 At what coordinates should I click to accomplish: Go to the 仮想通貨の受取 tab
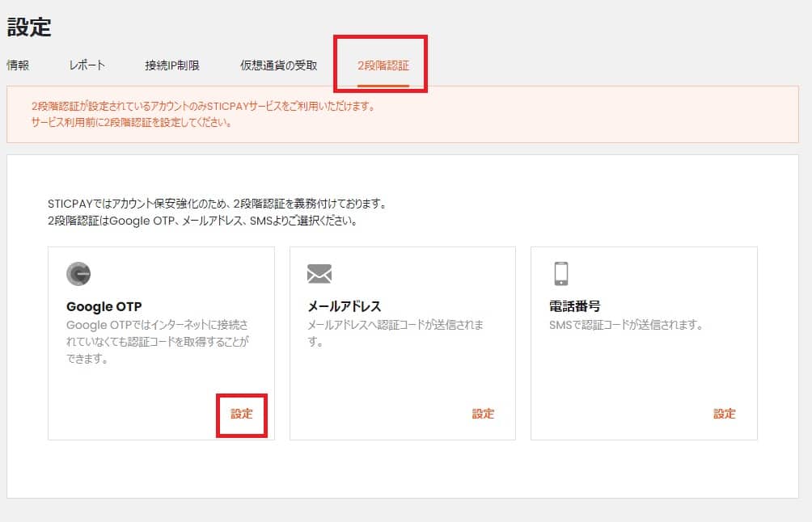pos(278,65)
